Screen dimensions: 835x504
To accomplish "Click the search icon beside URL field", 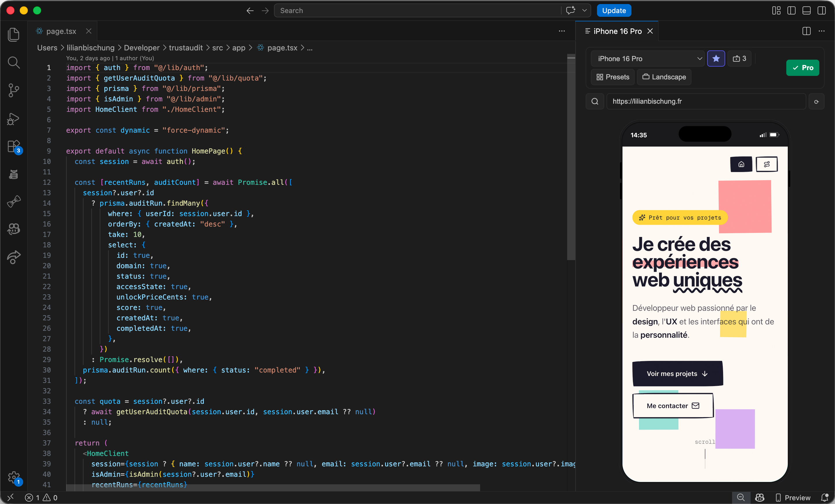I will [595, 102].
